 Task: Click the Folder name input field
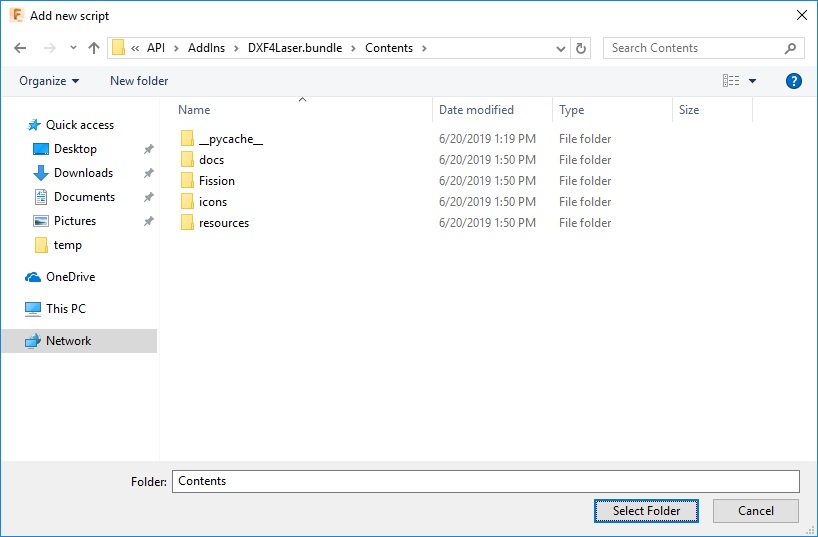485,481
